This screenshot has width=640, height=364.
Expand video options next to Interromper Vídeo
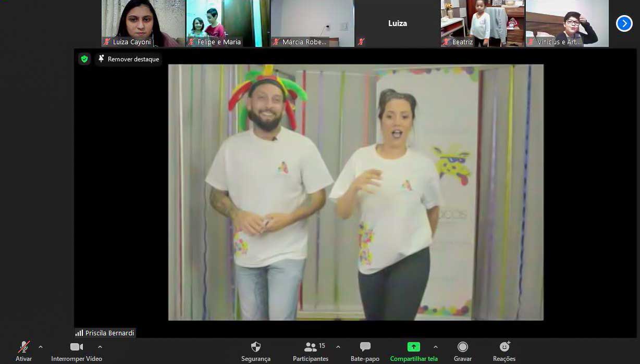pyautogui.click(x=100, y=347)
